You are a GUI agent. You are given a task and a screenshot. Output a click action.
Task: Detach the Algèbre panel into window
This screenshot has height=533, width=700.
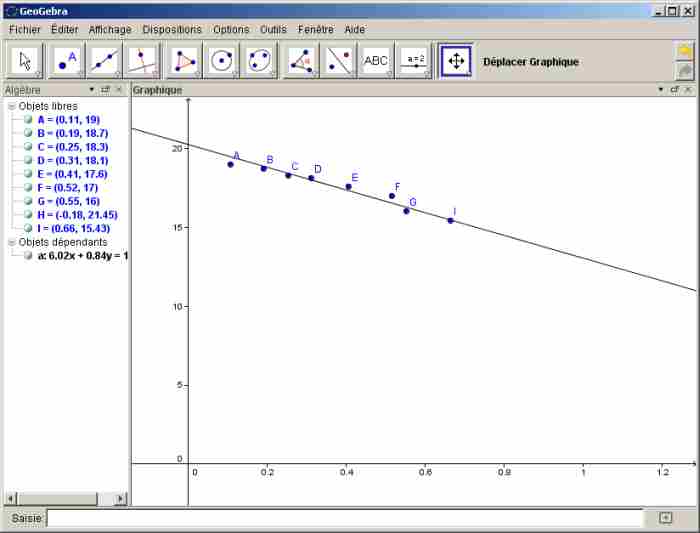pos(105,90)
